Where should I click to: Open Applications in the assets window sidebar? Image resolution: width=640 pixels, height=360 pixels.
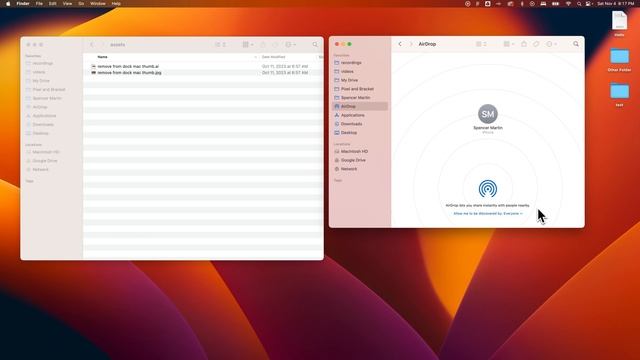click(x=52, y=116)
